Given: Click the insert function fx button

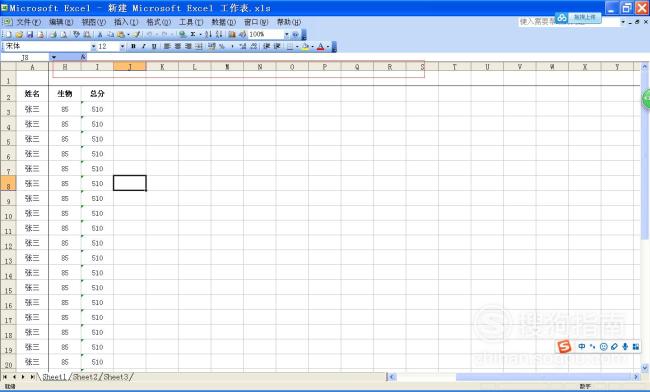Looking at the screenshot, I should (83, 57).
